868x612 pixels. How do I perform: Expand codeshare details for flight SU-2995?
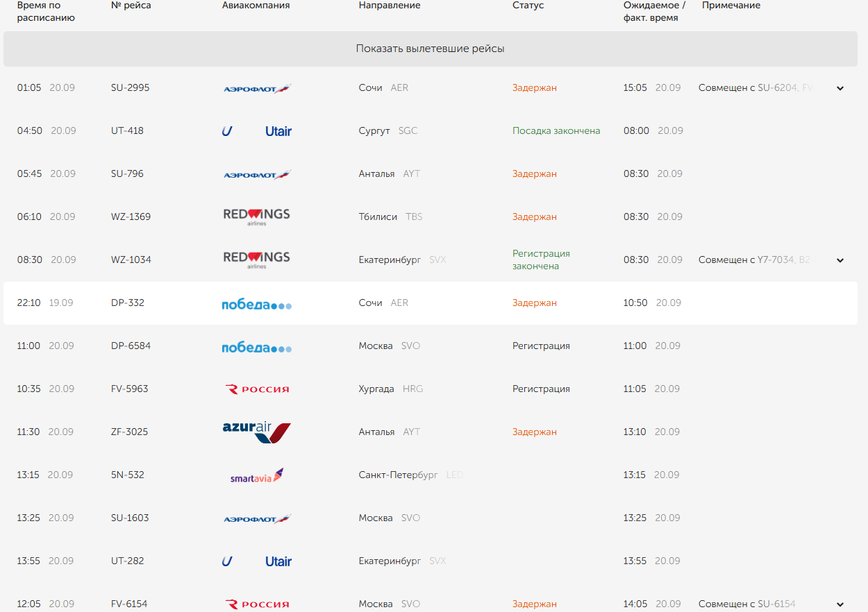pyautogui.click(x=840, y=88)
